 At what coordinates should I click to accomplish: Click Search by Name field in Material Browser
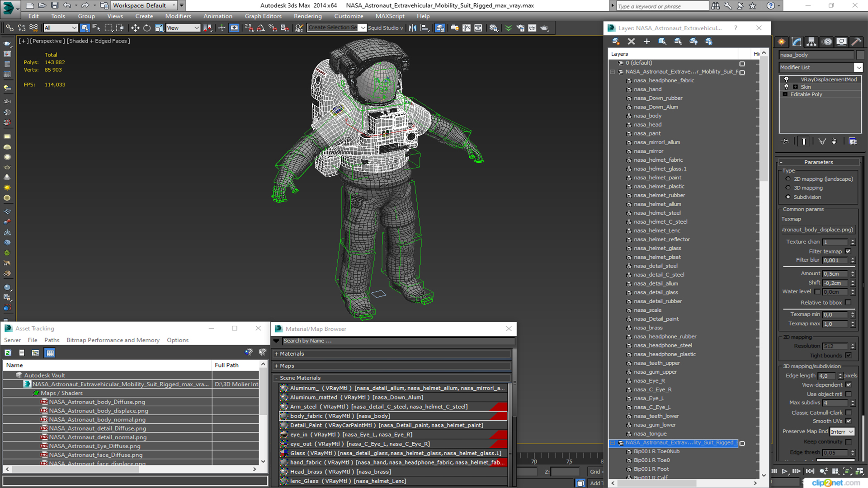(398, 341)
